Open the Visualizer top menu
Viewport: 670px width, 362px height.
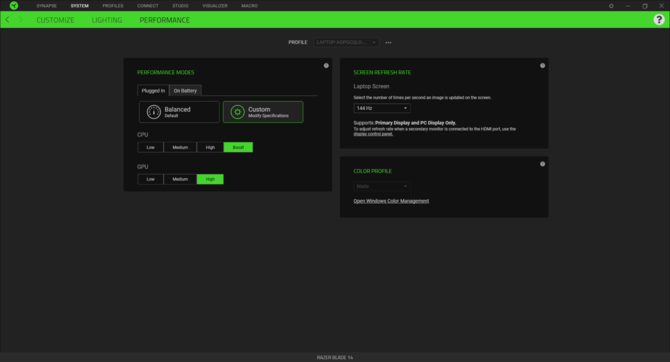pos(215,6)
